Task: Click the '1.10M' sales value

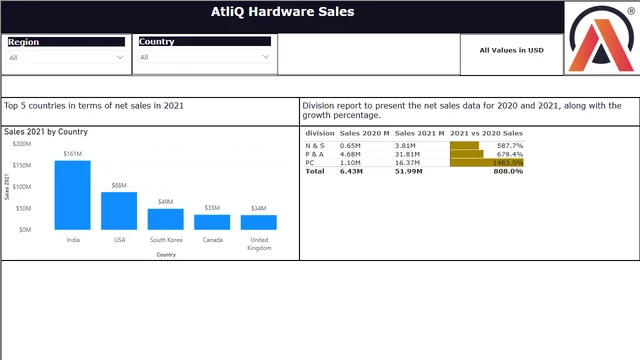Action: [x=350, y=162]
